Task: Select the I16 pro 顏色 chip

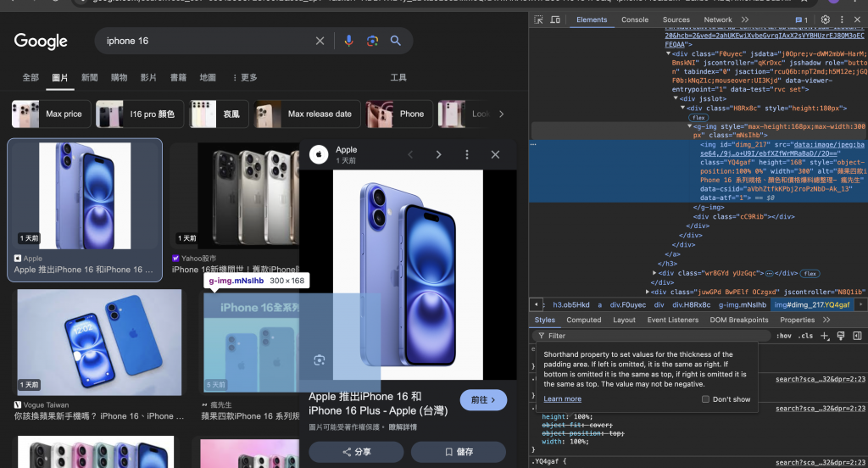Action: click(140, 114)
